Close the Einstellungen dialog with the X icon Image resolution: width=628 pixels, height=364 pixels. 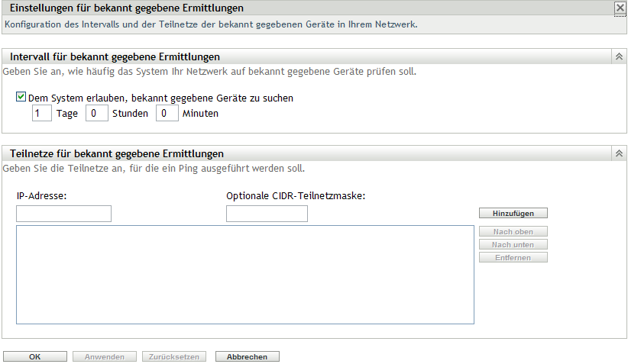coord(620,8)
